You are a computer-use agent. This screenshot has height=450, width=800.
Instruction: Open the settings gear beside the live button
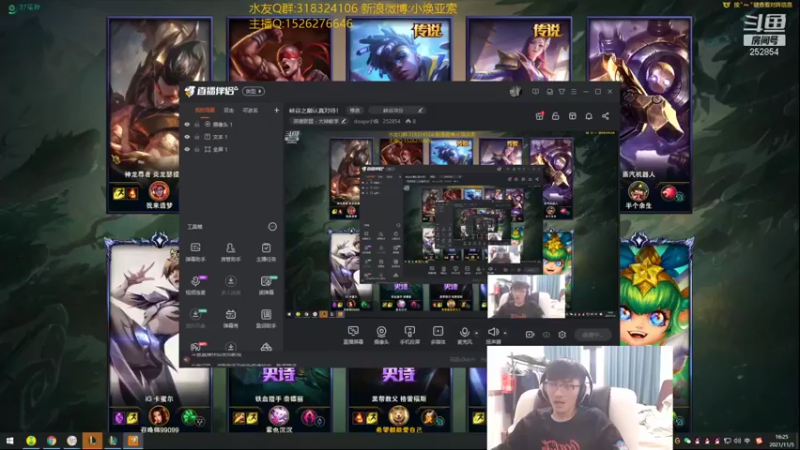pos(562,335)
